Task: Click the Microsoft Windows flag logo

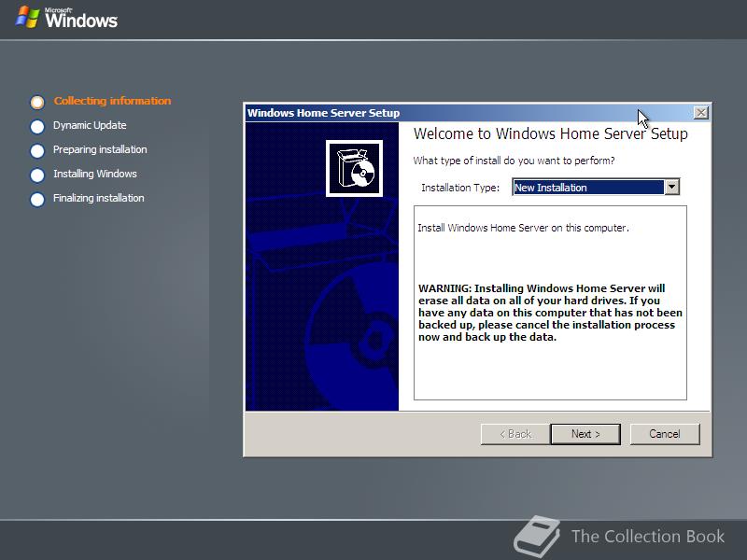Action: 27,17
